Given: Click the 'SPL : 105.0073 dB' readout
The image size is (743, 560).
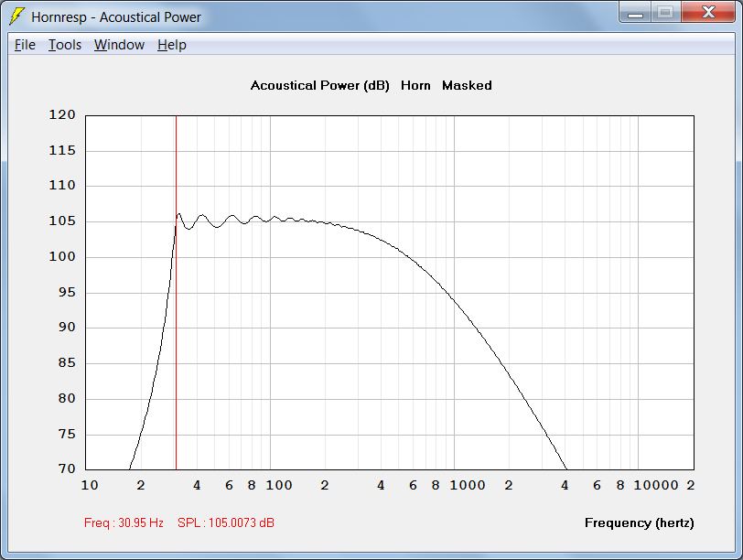Looking at the screenshot, I should 225,522.
